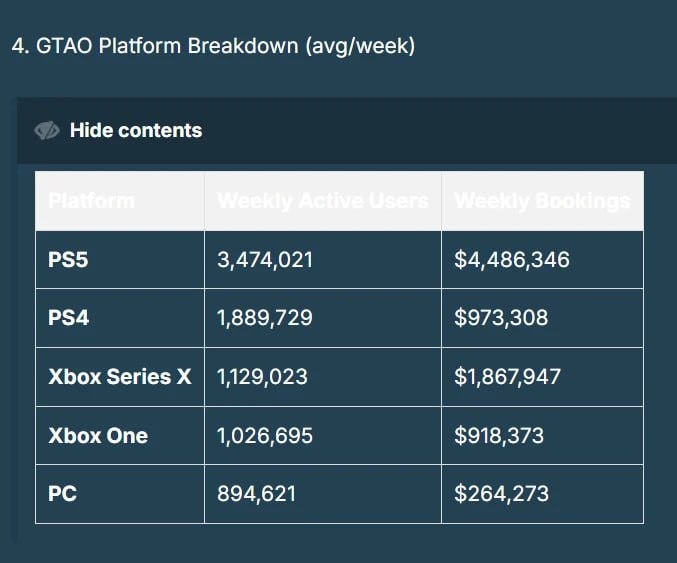Click PS5 weekly bookings $4,486,346
Viewport: 677px width, 563px height.
[512, 260]
